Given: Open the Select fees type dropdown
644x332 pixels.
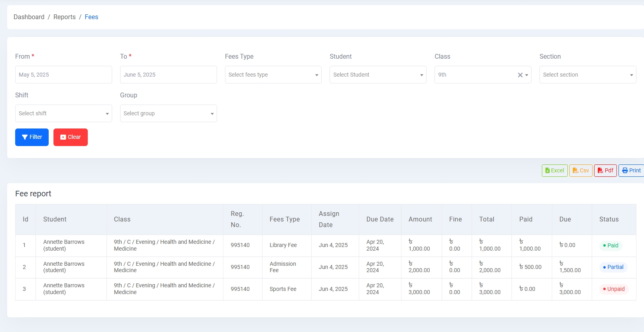Looking at the screenshot, I should click(273, 75).
